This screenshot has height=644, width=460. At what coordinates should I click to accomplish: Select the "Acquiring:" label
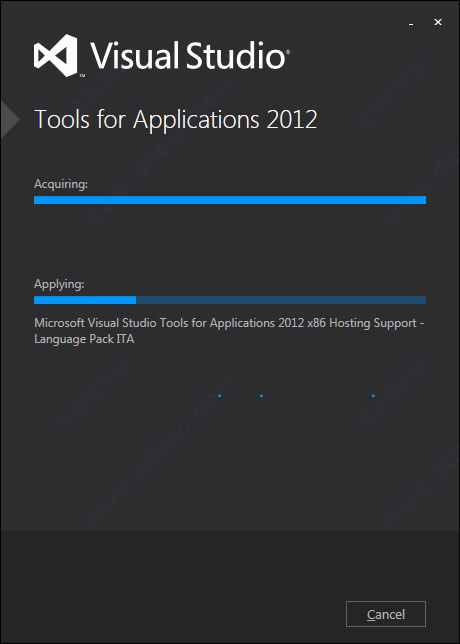[61, 184]
